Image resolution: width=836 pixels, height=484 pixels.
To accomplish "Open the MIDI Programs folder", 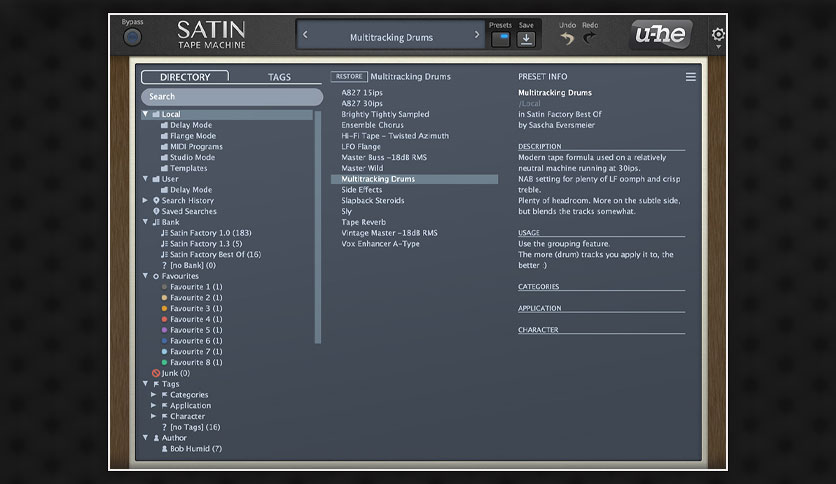I will (x=191, y=147).
